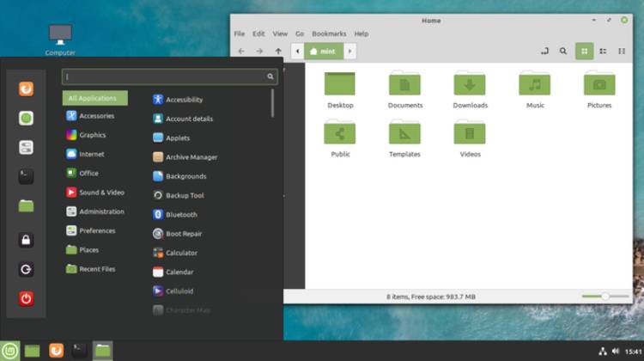644x361 pixels.
Task: Click the up directory arrow
Action: click(278, 51)
